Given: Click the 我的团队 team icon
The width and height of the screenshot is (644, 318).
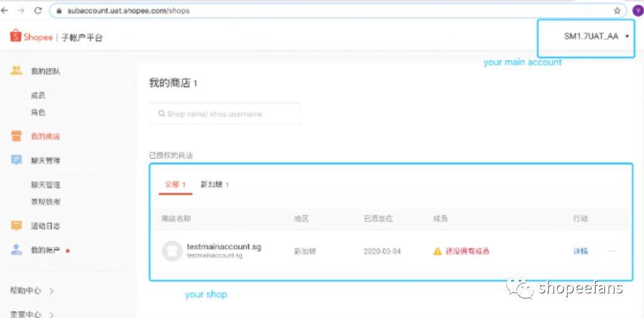Looking at the screenshot, I should (x=16, y=70).
